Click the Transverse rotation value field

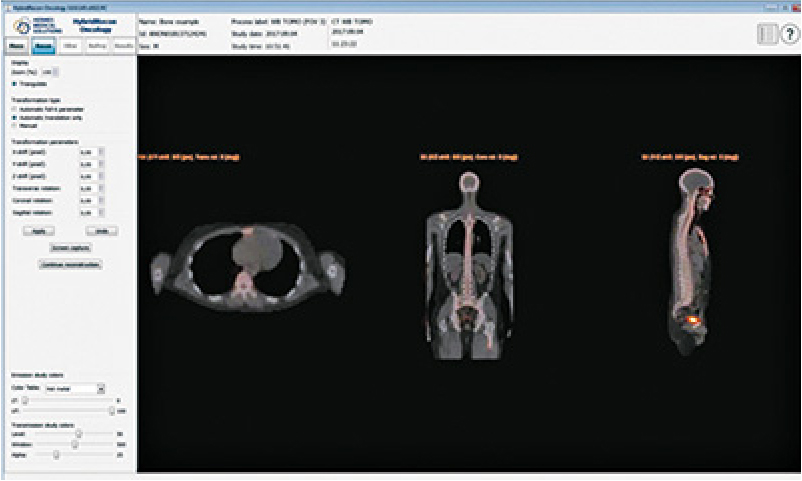click(88, 189)
